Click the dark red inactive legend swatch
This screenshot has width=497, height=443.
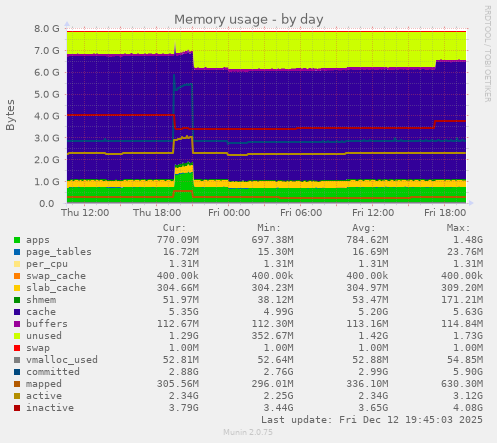click(x=17, y=408)
